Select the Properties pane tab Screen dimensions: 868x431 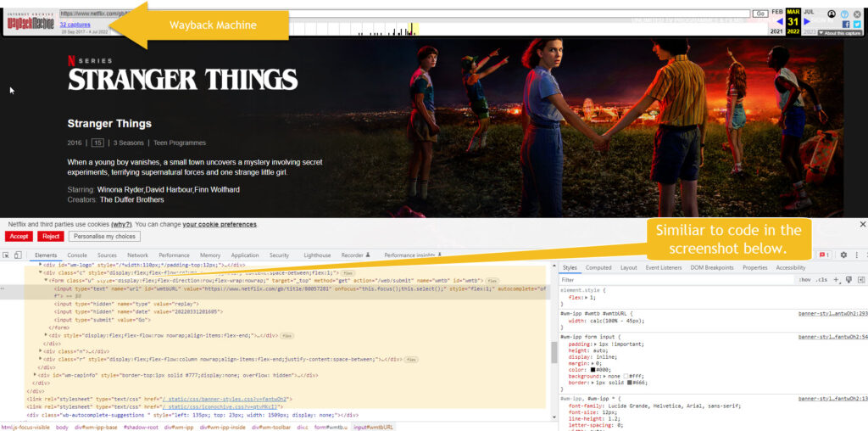click(754, 267)
